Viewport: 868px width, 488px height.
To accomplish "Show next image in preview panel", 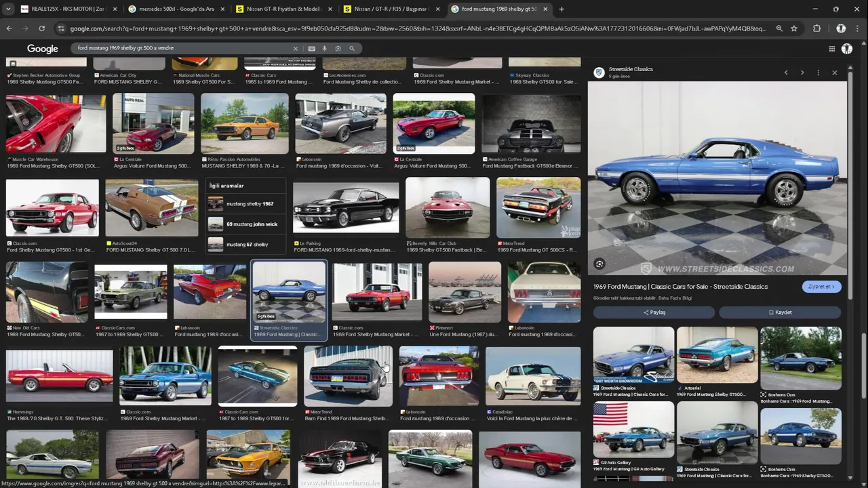I will (802, 73).
